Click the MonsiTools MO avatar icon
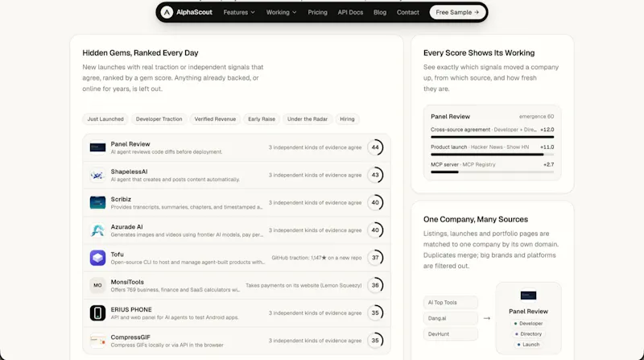This screenshot has width=644, height=360. [x=97, y=285]
